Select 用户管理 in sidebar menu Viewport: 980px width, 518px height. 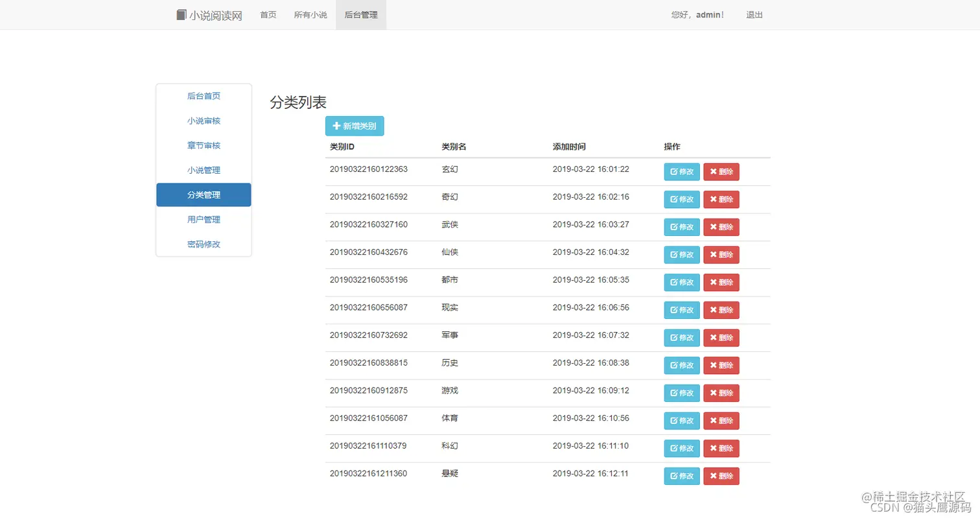click(x=204, y=220)
